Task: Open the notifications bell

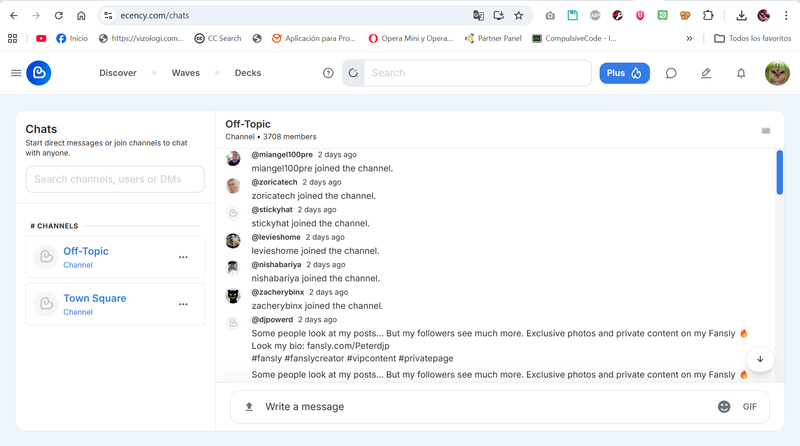Action: 741,73
